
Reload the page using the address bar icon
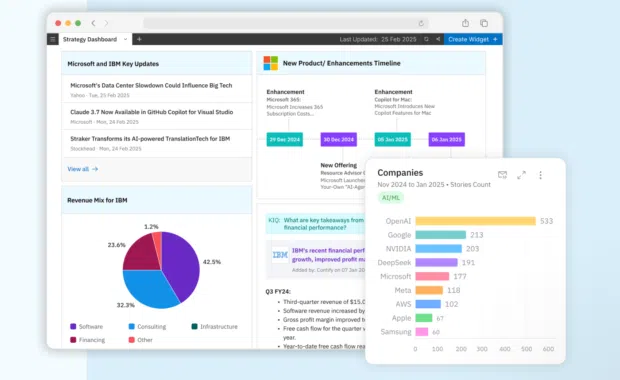click(x=421, y=23)
